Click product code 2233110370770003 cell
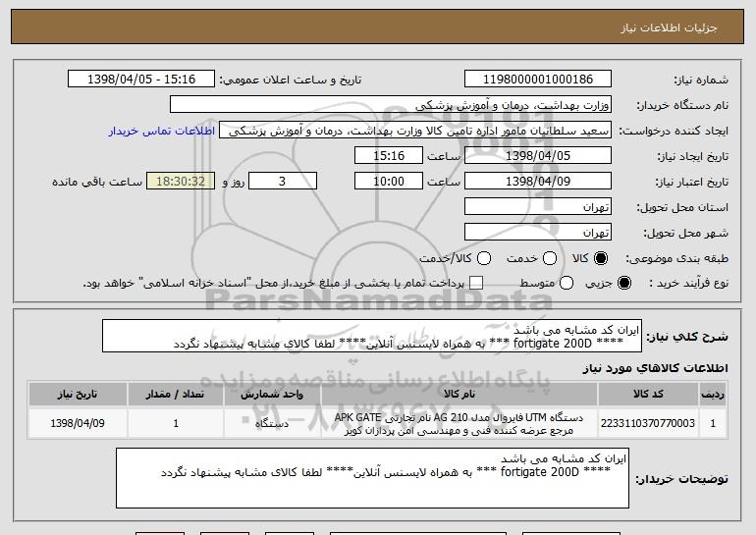 (x=648, y=423)
